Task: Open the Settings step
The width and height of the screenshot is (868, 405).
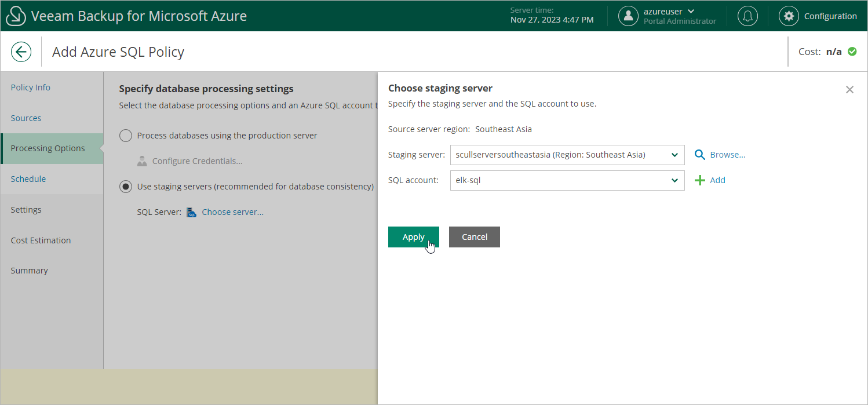Action: (26, 210)
